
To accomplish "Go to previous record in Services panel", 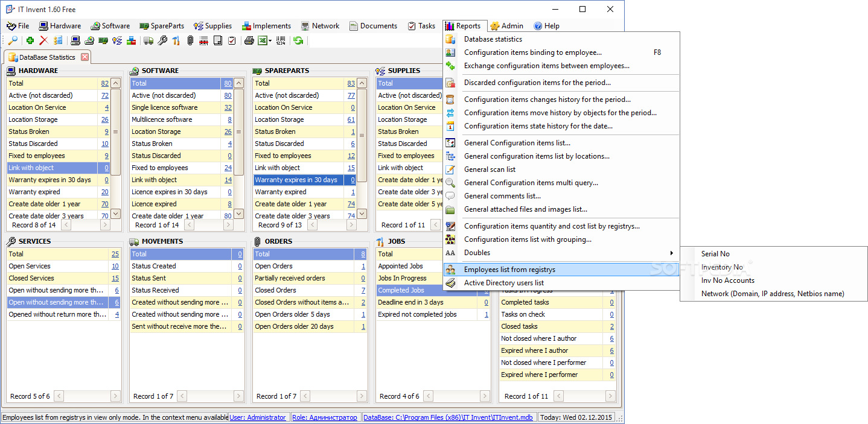I will (x=60, y=396).
